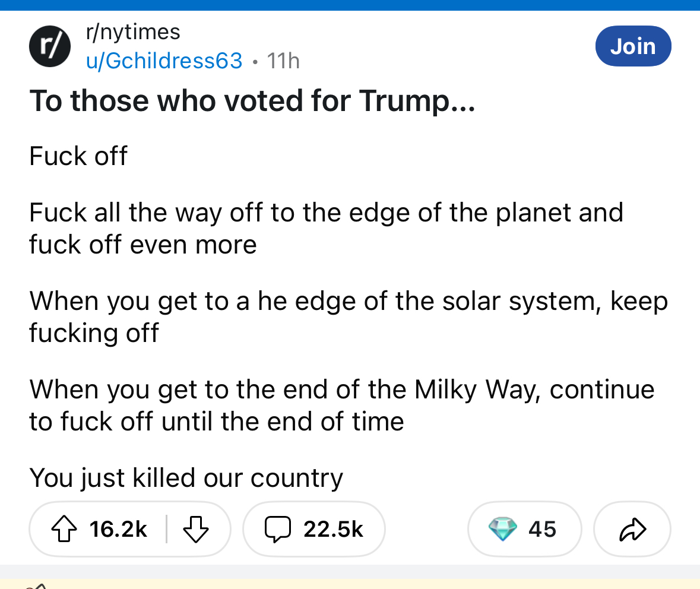700x589 pixels.
Task: Click the 11h post timestamp
Action: coord(283,61)
